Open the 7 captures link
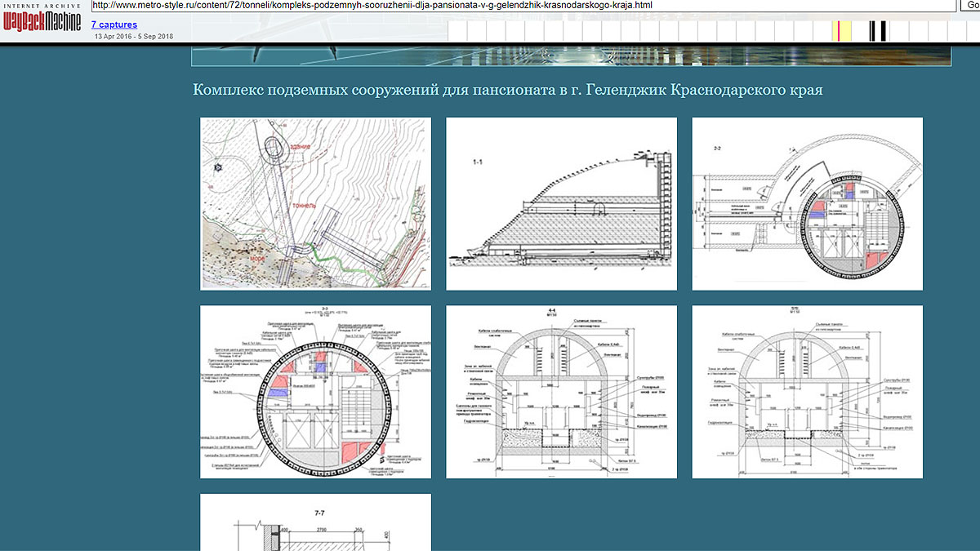The image size is (980, 551). [114, 24]
